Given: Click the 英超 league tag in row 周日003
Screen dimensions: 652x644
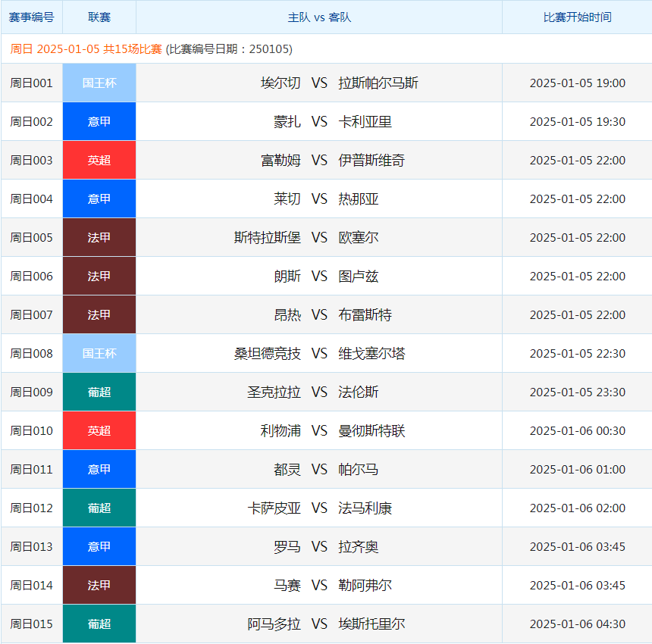Looking at the screenshot, I should [99, 160].
